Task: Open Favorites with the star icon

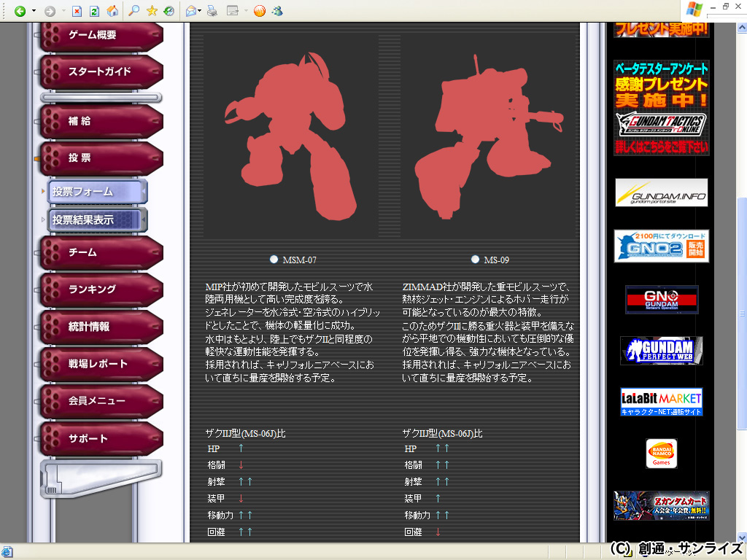Action: pos(152,10)
